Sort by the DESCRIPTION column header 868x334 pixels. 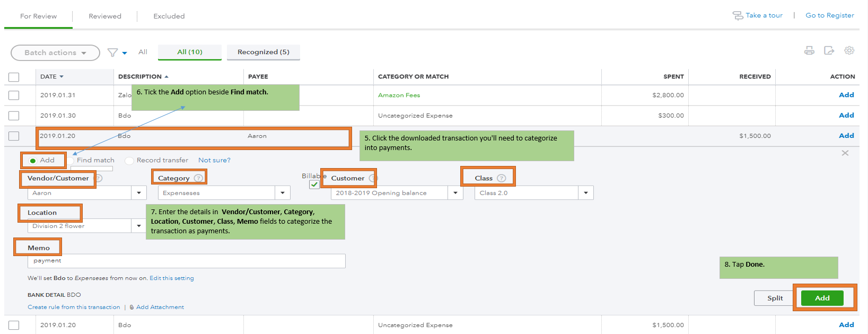click(143, 76)
